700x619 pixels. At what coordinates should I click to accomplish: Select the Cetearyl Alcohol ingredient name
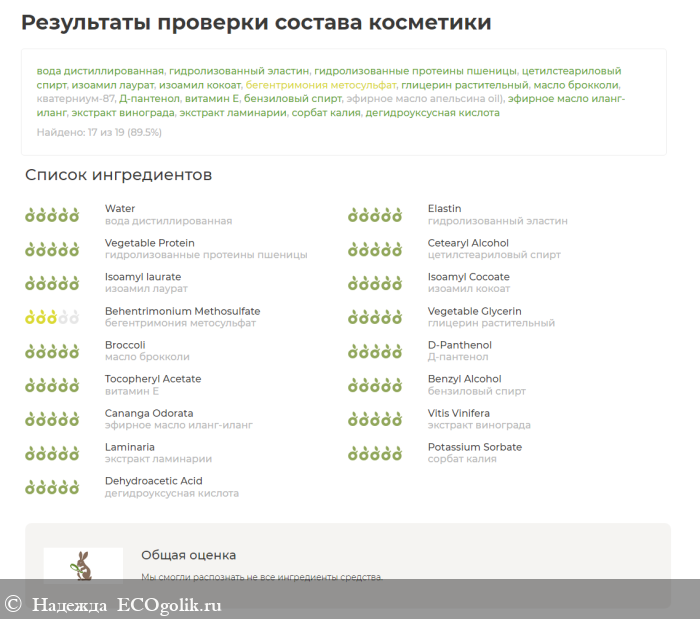[x=468, y=243]
